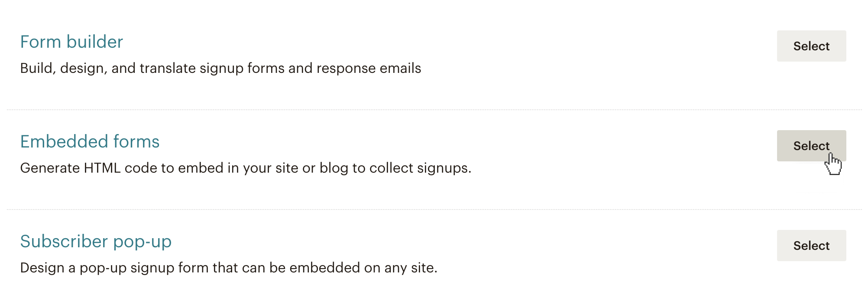Click the redacted black box near Form builder
The width and height of the screenshot is (868, 308).
[569, 29]
